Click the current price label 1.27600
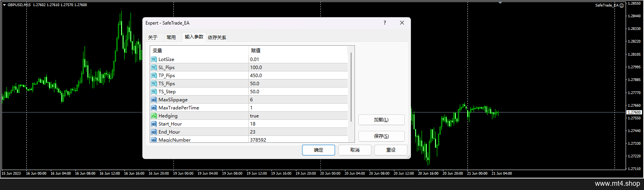This screenshot has width=644, height=190. (634, 112)
